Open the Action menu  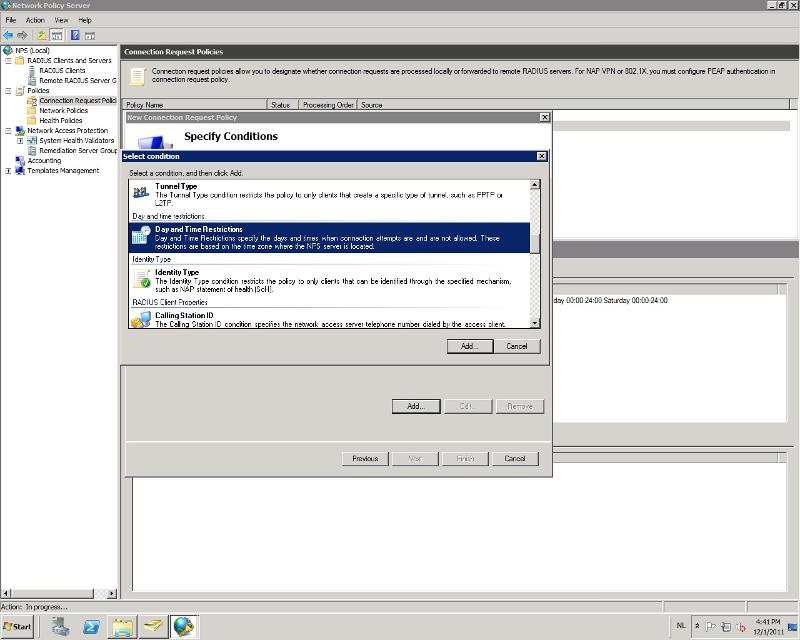pyautogui.click(x=35, y=20)
